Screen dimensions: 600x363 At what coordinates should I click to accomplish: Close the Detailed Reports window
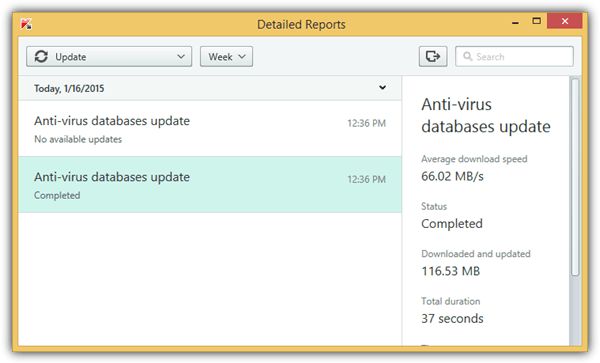coord(565,21)
